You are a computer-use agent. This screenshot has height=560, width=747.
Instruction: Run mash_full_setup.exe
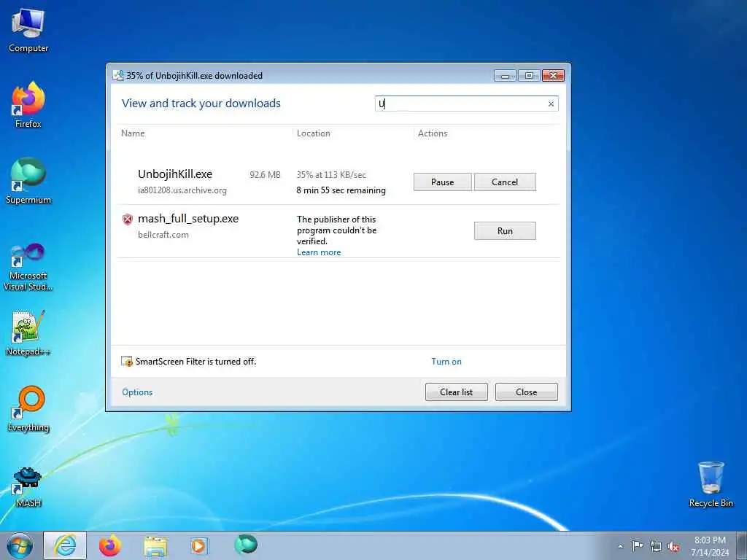click(x=505, y=231)
